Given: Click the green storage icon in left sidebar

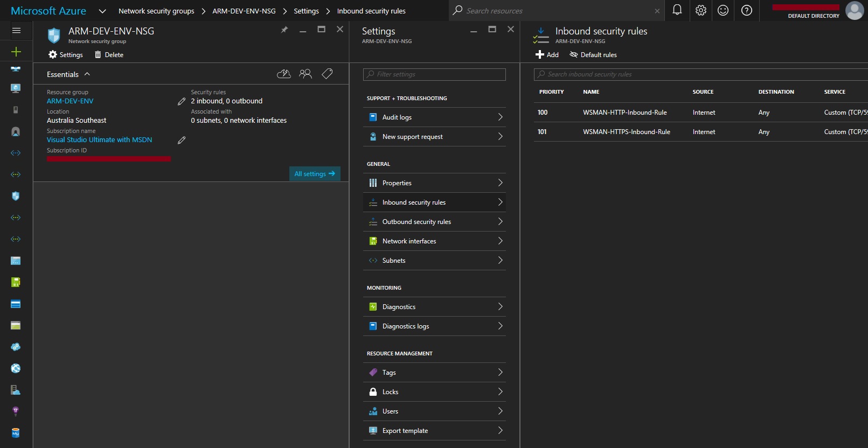Looking at the screenshot, I should point(16,282).
